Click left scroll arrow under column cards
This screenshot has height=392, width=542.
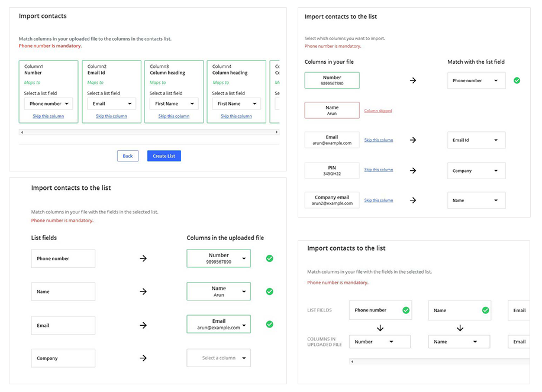tap(22, 132)
